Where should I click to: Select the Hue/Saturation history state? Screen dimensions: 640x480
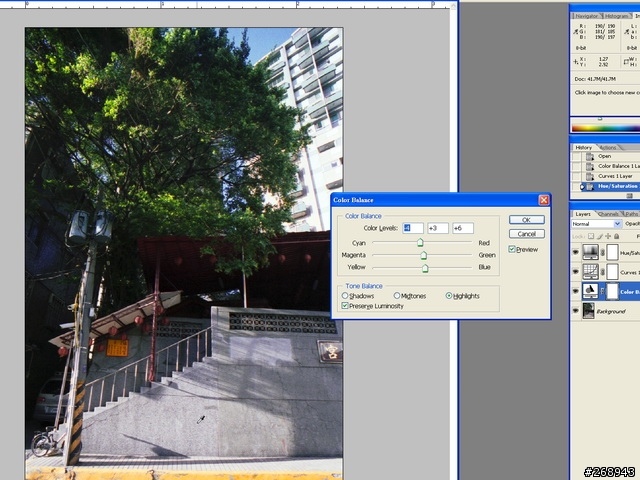tap(612, 187)
